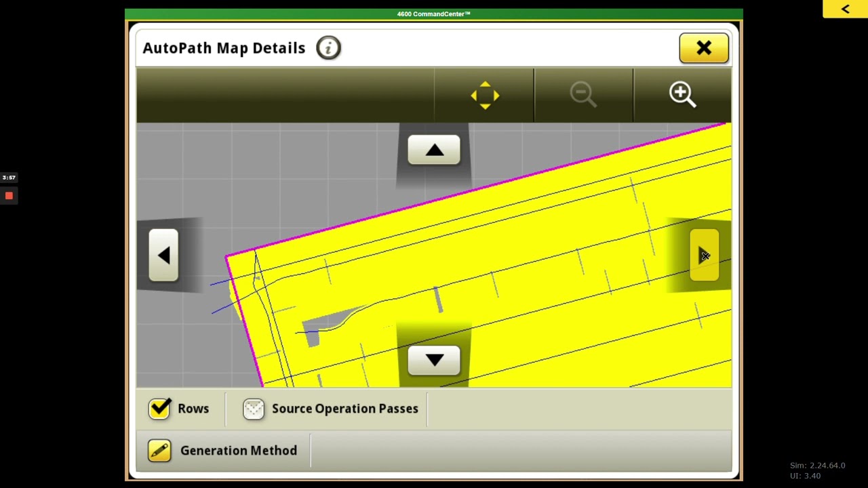Activate the pan map arrows tool
Viewport: 868px width, 488px height.
tap(485, 95)
